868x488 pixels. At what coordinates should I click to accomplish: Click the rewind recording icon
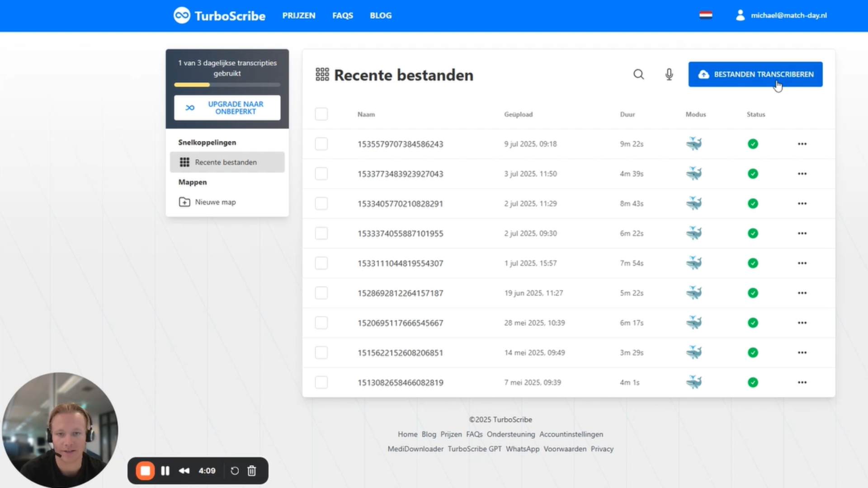pyautogui.click(x=184, y=471)
